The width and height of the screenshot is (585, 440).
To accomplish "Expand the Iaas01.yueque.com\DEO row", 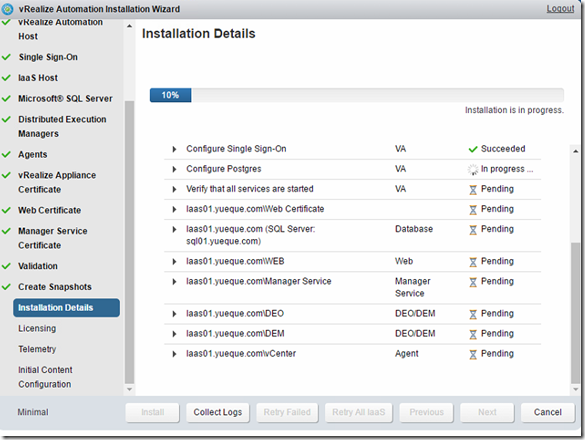I will point(174,314).
